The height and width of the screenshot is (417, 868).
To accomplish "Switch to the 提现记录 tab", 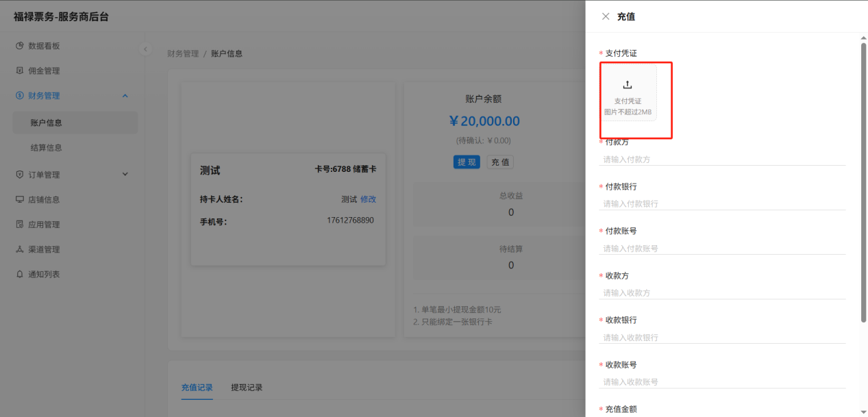I will (247, 388).
